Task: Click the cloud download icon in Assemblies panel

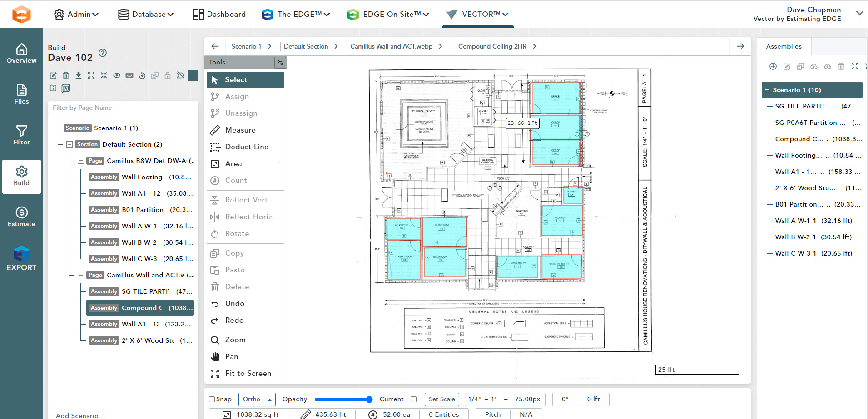Action: tap(828, 66)
